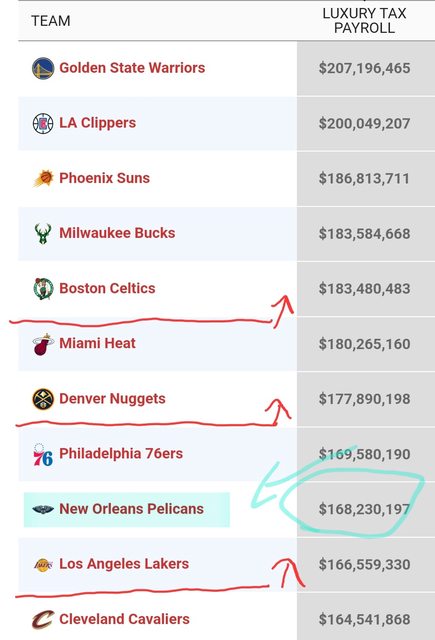Click the Cleveland Cavaliers logo
Viewport: 435px width, 640px height.
pos(43,620)
